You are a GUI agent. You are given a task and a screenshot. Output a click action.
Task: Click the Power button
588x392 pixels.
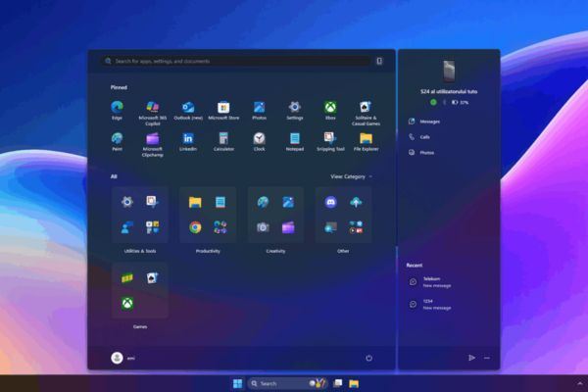369,358
